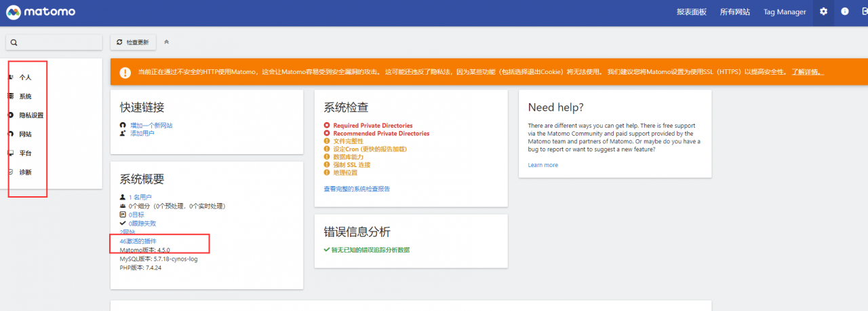The height and width of the screenshot is (311, 868).
Task: Click the 系统检查 heading
Action: click(x=346, y=107)
